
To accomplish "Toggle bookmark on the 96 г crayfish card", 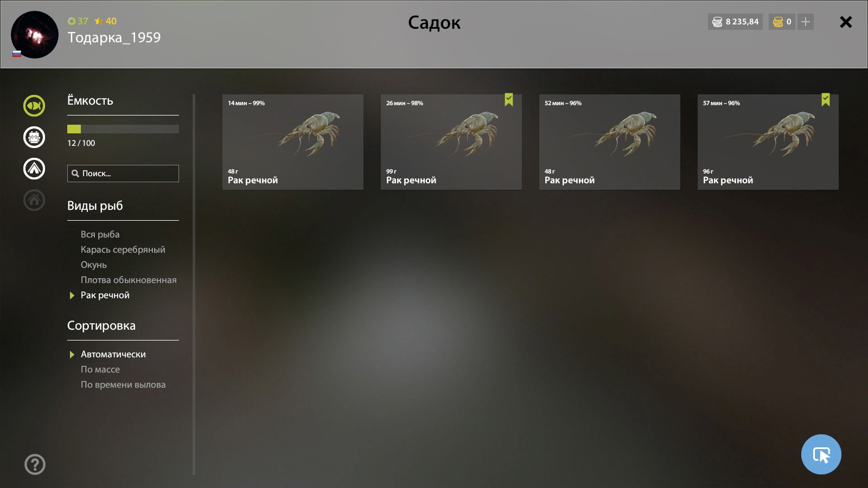I will click(x=826, y=100).
